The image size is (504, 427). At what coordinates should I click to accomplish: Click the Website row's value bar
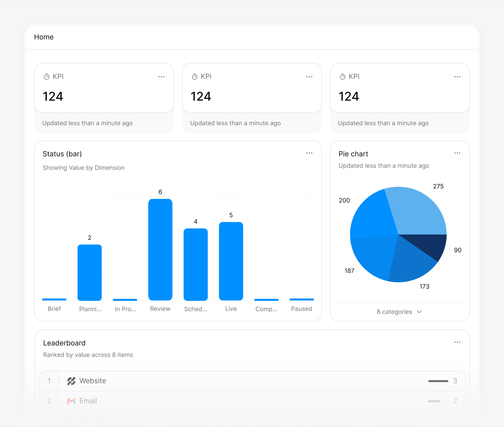click(x=438, y=381)
